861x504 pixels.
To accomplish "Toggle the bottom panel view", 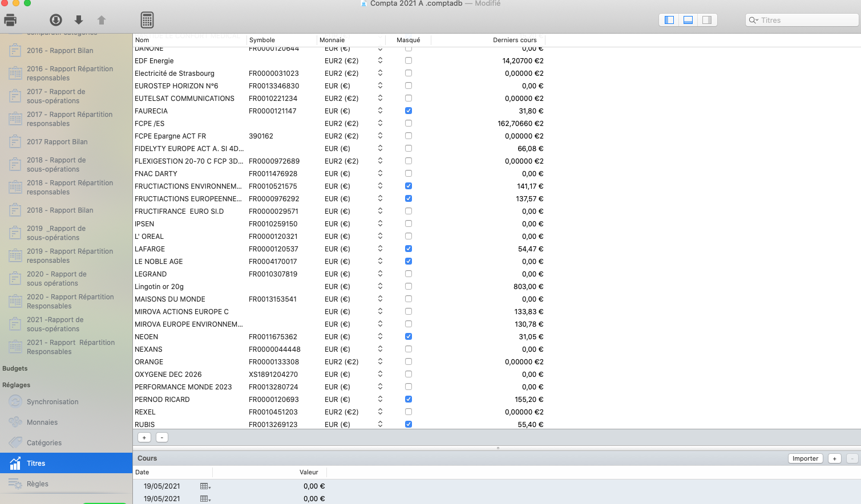I will click(688, 20).
